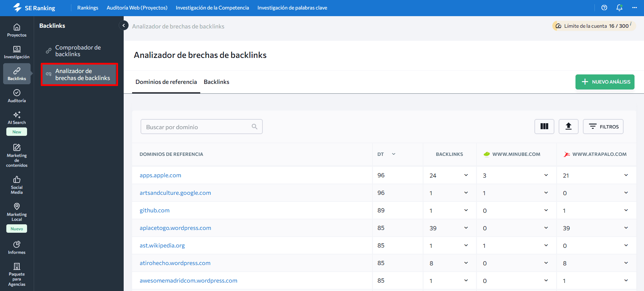Open the notifications bell
Viewport: 644px width, 291px height.
point(619,8)
